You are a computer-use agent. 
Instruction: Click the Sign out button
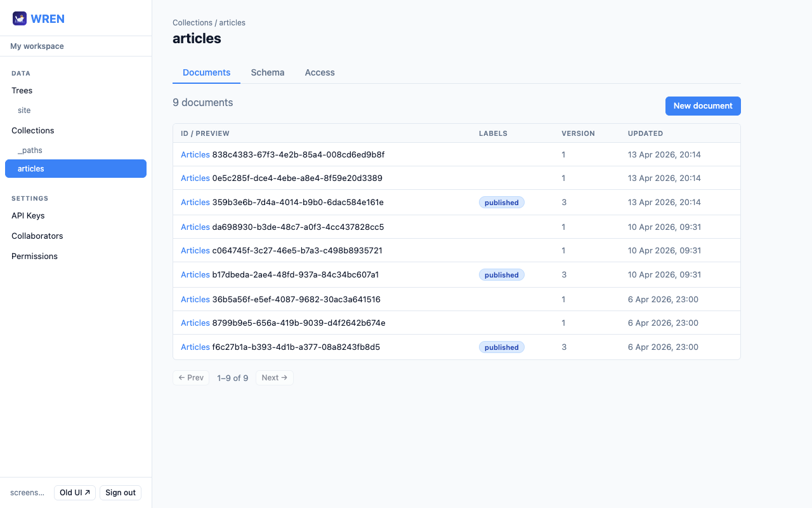coord(121,493)
